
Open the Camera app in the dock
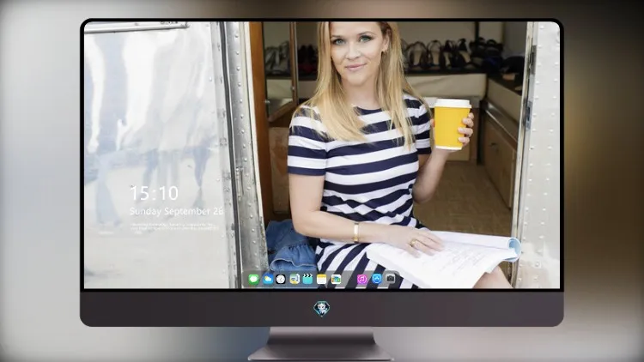(390, 279)
